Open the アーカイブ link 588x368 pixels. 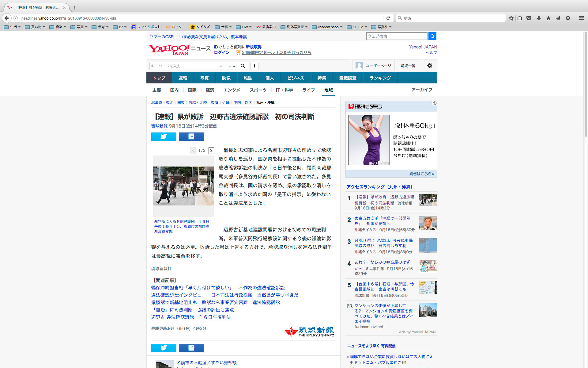(x=421, y=90)
